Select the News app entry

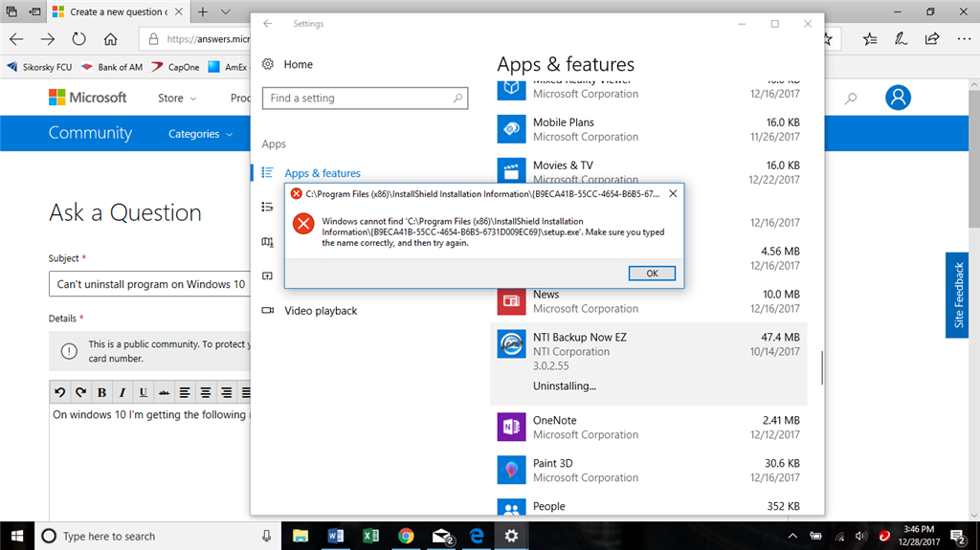(x=648, y=301)
